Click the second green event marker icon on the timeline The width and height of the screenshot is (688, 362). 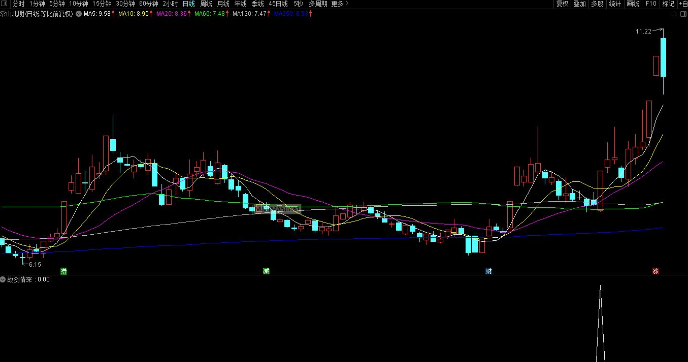click(266, 271)
